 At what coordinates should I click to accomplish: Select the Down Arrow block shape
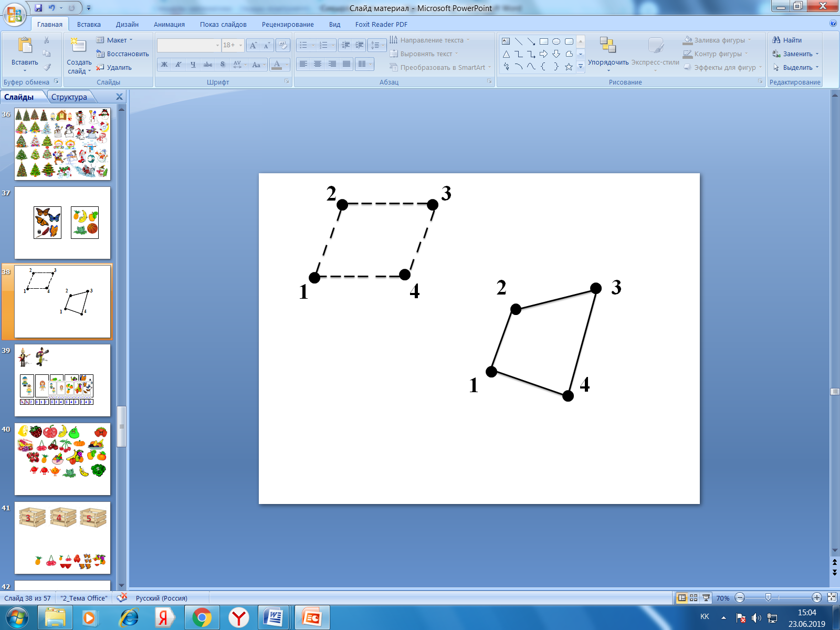(x=556, y=54)
